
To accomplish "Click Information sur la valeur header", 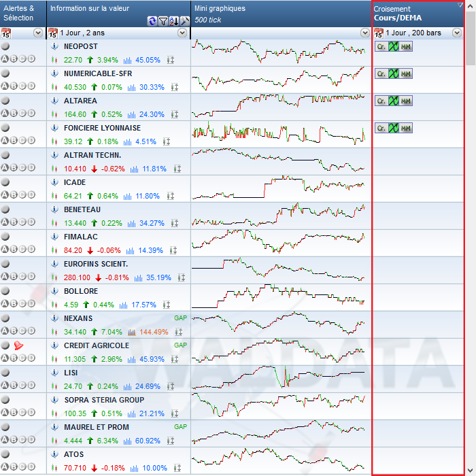I will click(x=119, y=14).
